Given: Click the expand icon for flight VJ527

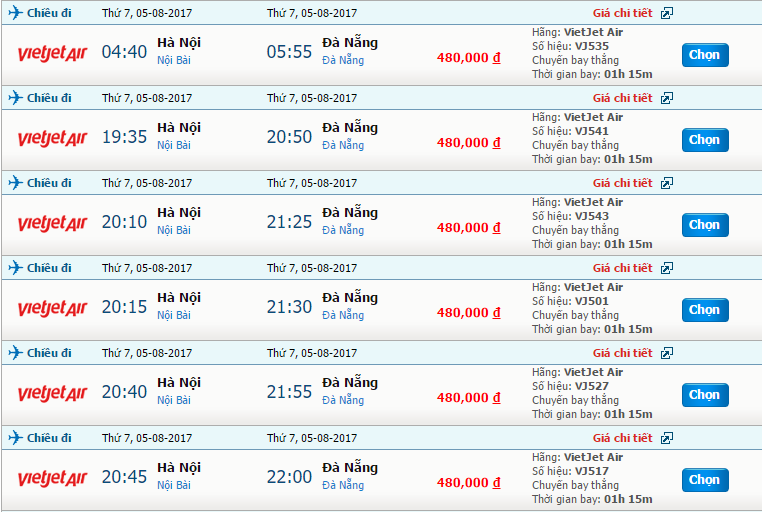Looking at the screenshot, I should coord(667,353).
